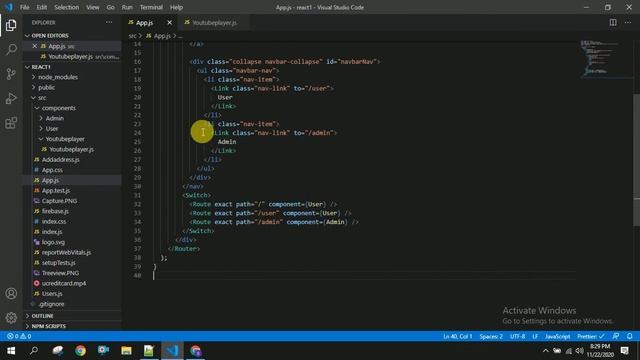
Task: Click the errors and warnings status indicator
Action: (x=19, y=336)
